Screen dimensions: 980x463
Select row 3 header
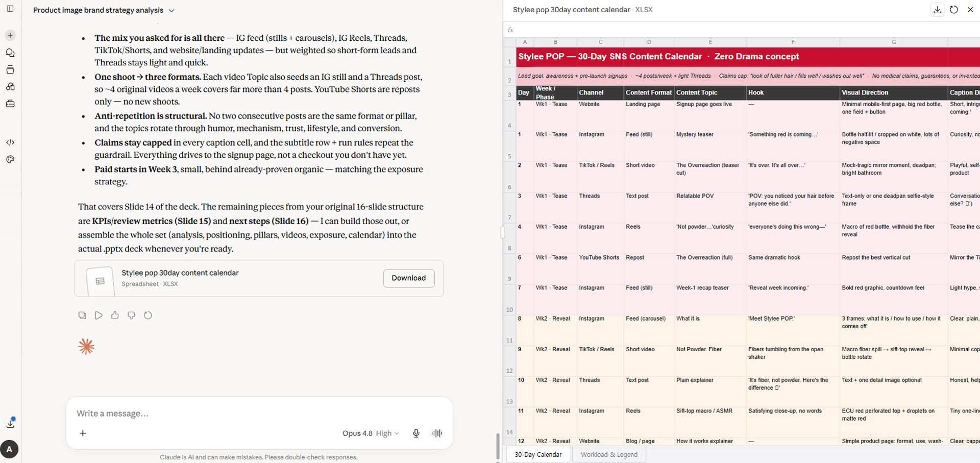coord(509,93)
